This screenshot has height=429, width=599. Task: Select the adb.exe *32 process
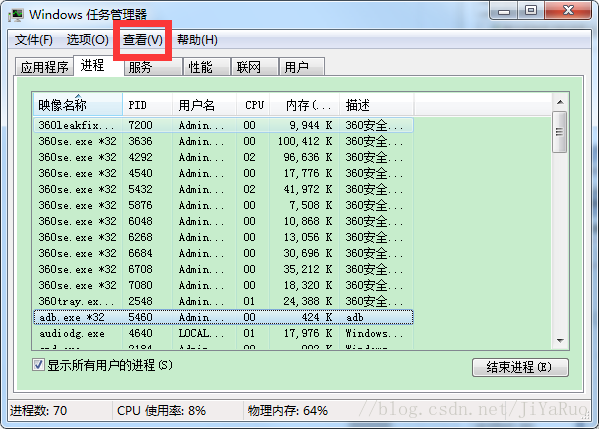(223, 317)
